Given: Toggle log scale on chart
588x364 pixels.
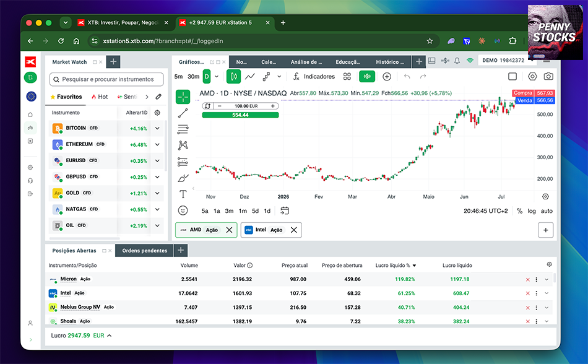Looking at the screenshot, I should [x=532, y=211].
